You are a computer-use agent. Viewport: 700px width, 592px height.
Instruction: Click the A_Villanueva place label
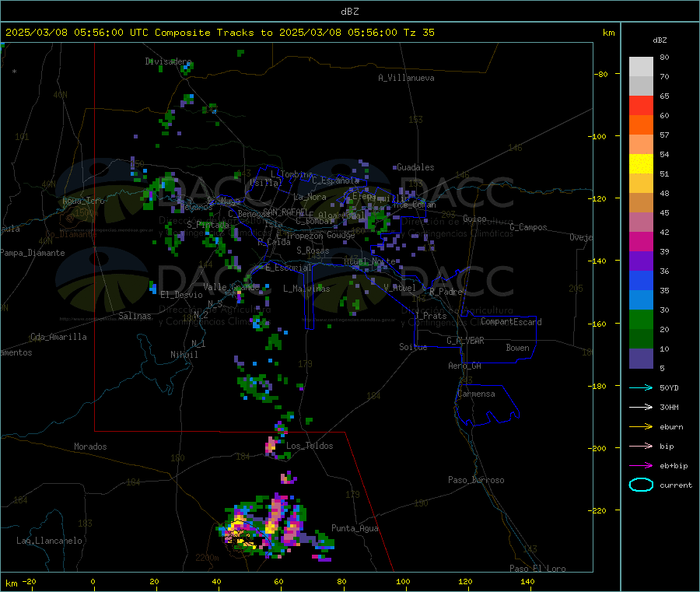click(x=406, y=78)
